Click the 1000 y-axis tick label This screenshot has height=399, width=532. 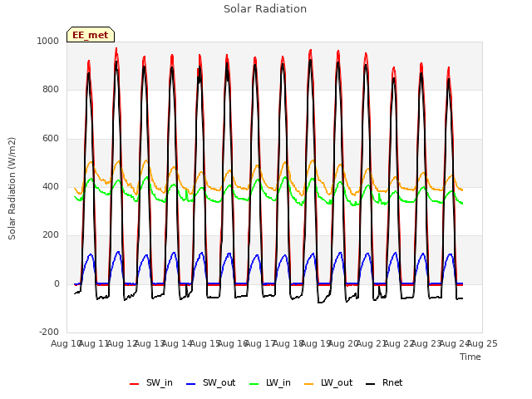[x=48, y=41]
